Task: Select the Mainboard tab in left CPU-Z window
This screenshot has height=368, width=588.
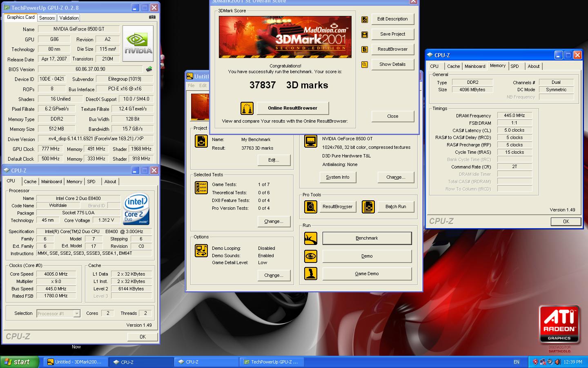Action: pyautogui.click(x=51, y=182)
